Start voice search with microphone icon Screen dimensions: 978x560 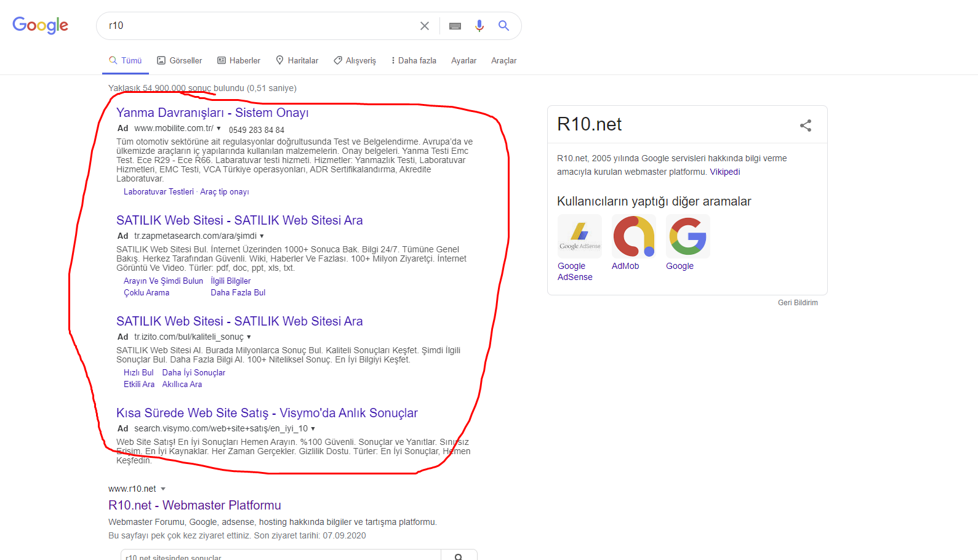point(479,26)
